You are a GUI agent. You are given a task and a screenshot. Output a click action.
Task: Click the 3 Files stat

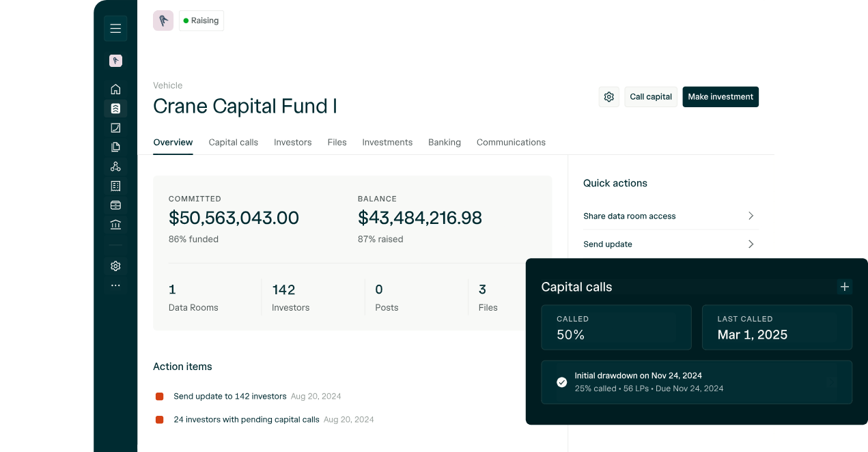488,298
